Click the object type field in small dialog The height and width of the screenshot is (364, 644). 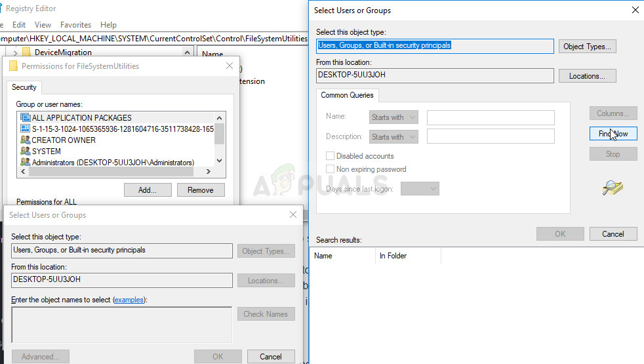tap(121, 251)
